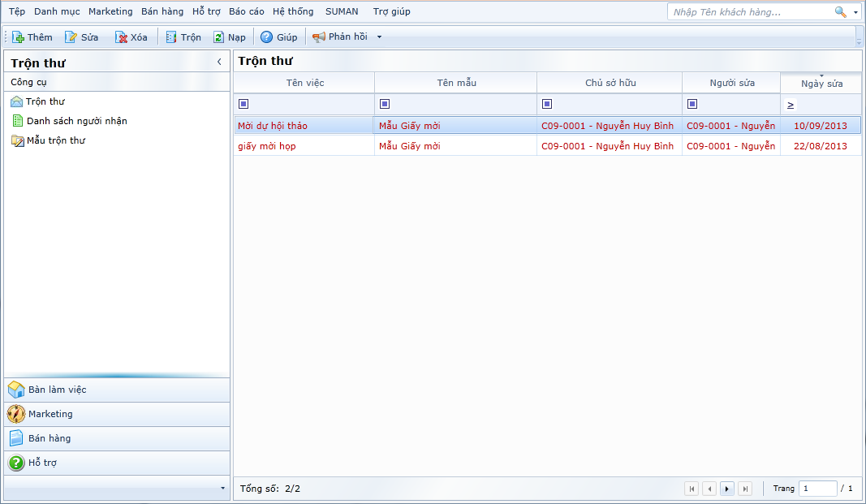Click the Xóa (delete) toolbar icon
The image size is (866, 504).
coord(121,37)
